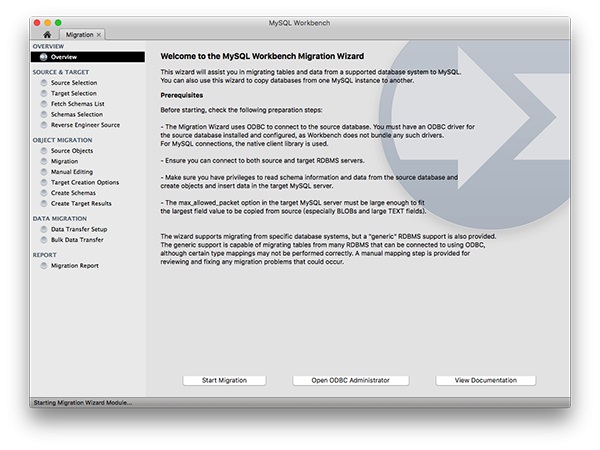The width and height of the screenshot is (600, 450).
Task: Click the REPORT section header
Action: [44, 255]
